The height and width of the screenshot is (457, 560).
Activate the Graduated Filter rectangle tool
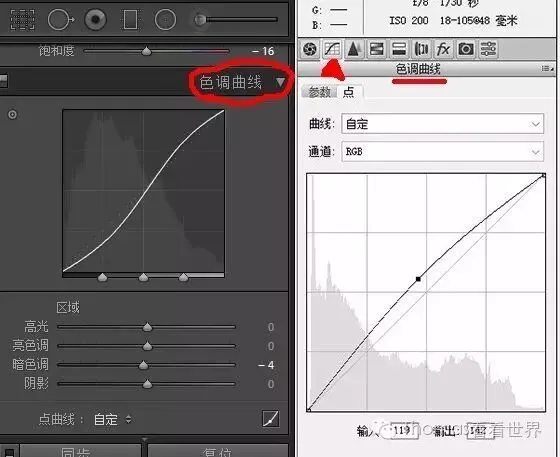pos(130,19)
